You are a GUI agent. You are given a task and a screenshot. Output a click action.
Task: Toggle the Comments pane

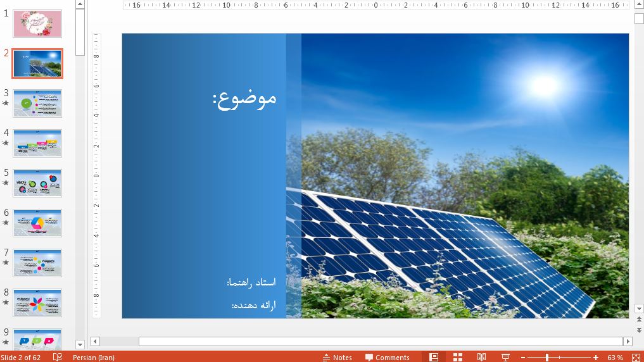(387, 357)
